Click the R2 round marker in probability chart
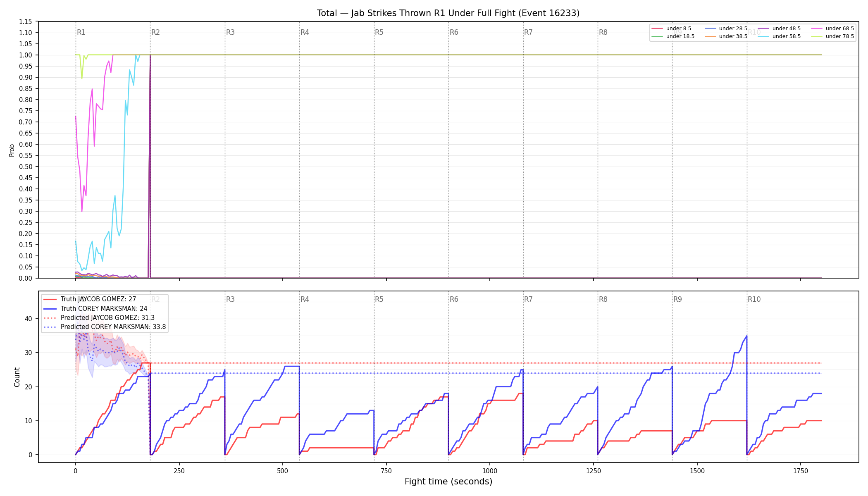The height and width of the screenshot is (496, 868). coord(155,32)
